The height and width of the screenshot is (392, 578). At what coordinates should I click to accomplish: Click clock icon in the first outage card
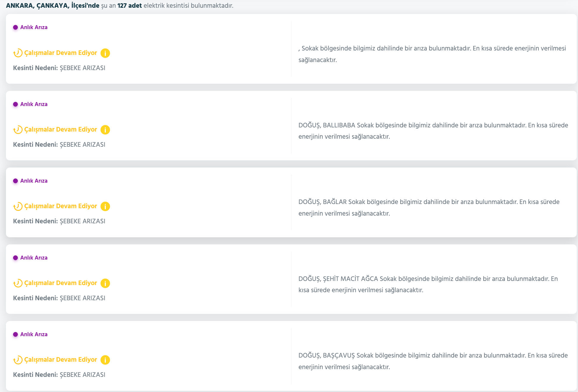(x=18, y=53)
